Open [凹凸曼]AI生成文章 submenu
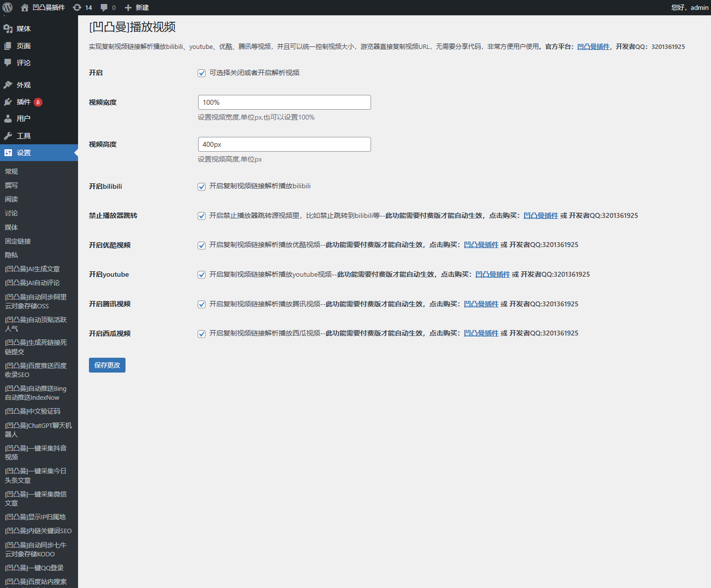 [32, 269]
